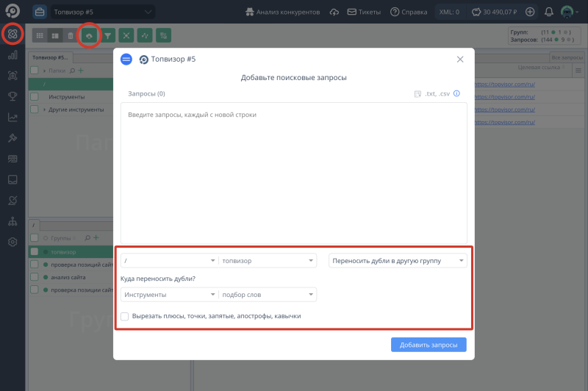Open first topvisor.com/ru/ link

505,85
